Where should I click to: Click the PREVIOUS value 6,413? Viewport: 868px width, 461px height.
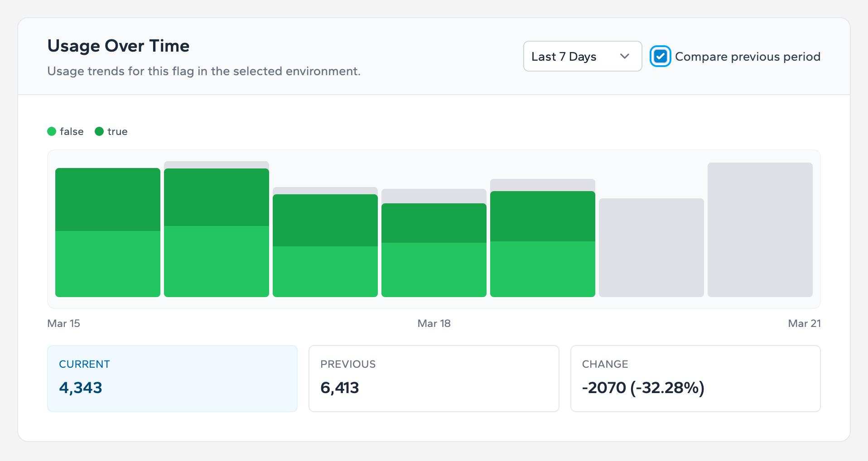tap(340, 388)
